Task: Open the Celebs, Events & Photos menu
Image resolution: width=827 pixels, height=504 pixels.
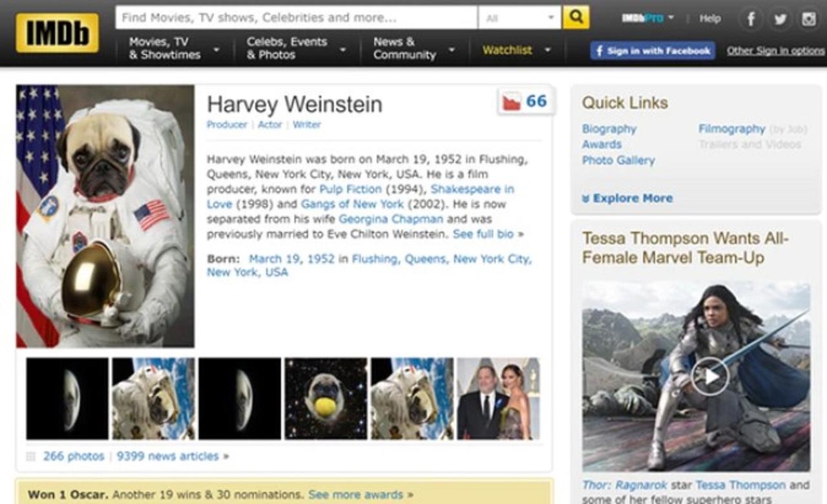Action: (296, 48)
